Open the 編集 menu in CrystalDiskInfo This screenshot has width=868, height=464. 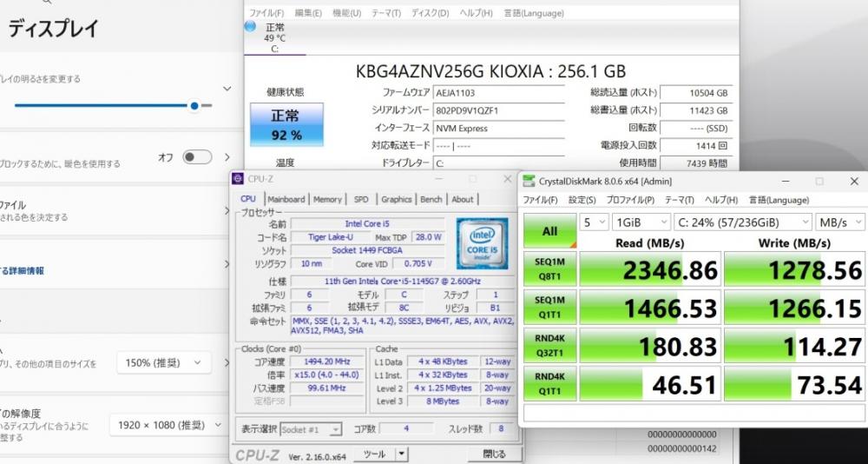308,13
